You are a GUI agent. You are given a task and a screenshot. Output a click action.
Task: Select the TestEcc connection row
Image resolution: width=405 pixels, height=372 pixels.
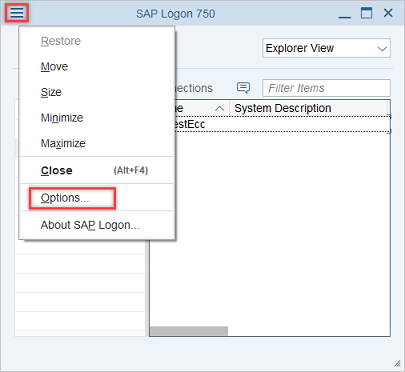point(282,124)
